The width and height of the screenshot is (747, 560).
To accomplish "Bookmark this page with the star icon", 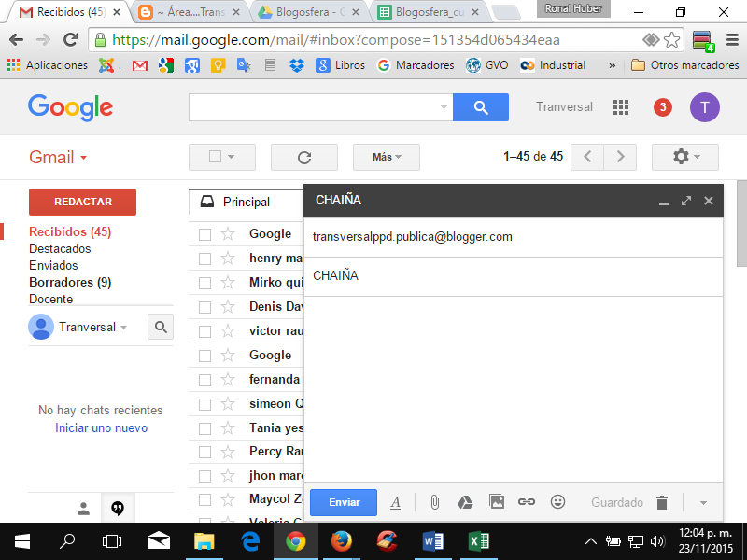I will (x=671, y=40).
